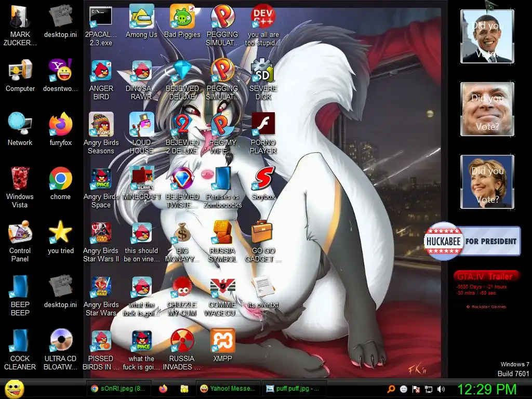Click the HUCKABEE FOR PRESIDENT badge
532x399 pixels.
coord(472,241)
